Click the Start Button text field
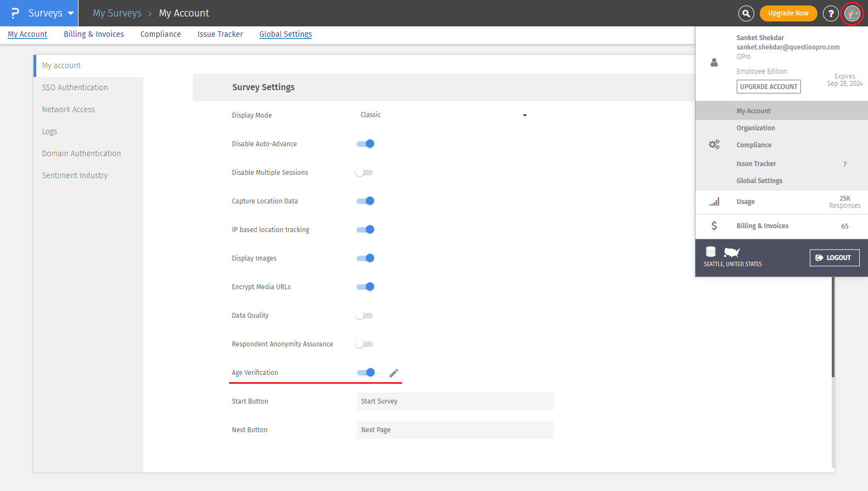 point(454,401)
